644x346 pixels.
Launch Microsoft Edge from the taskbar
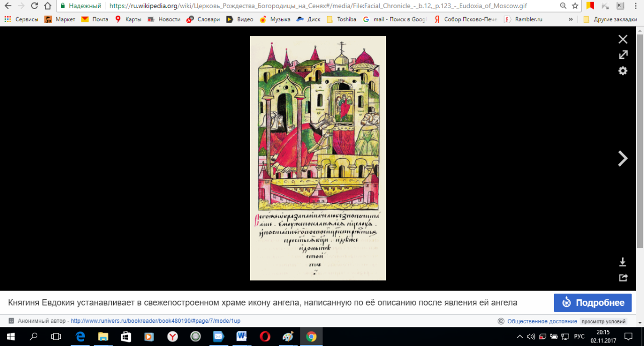click(80, 336)
